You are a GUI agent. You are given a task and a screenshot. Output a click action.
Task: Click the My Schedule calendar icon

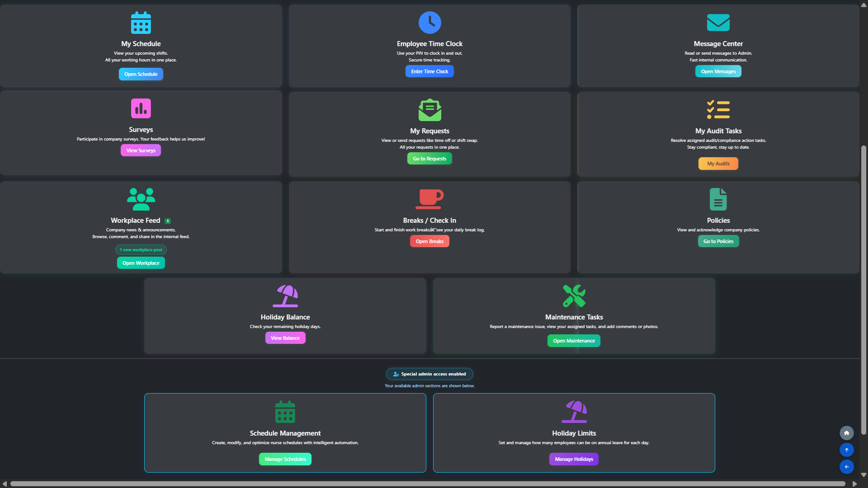141,23
